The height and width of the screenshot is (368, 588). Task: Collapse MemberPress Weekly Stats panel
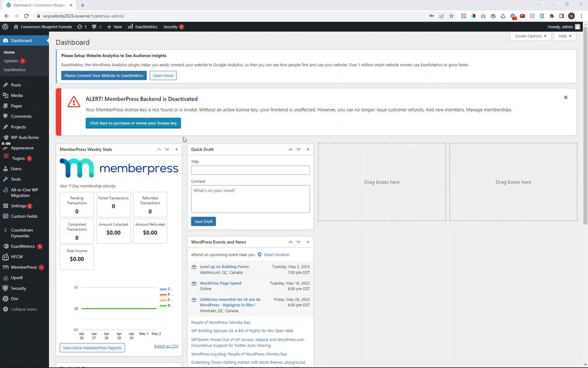[x=177, y=149]
